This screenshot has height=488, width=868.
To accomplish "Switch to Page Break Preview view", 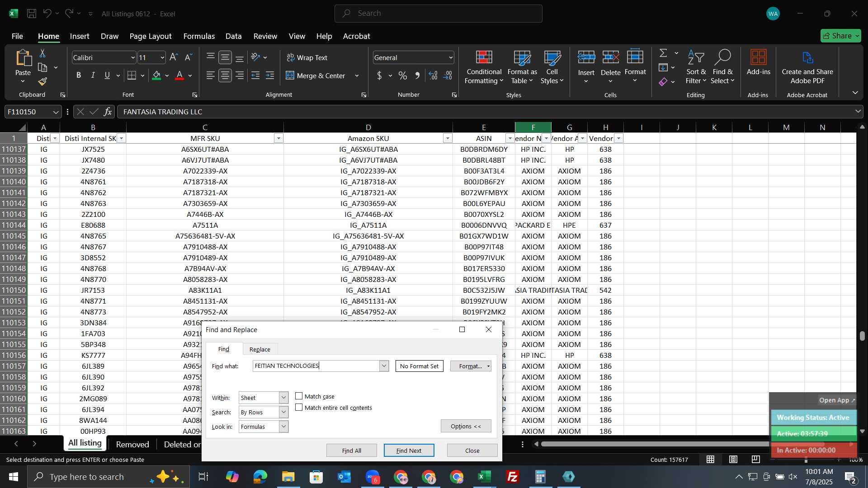I will click(756, 460).
